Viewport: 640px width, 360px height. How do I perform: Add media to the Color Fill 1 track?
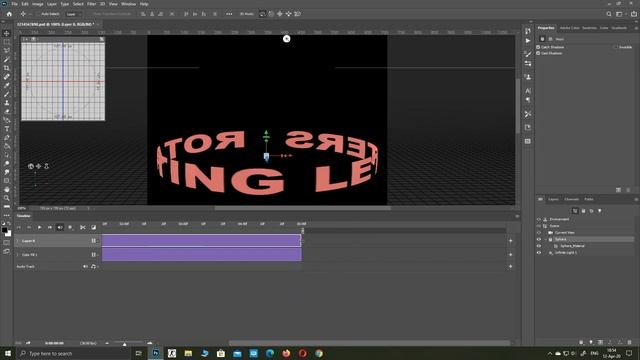[x=511, y=255]
